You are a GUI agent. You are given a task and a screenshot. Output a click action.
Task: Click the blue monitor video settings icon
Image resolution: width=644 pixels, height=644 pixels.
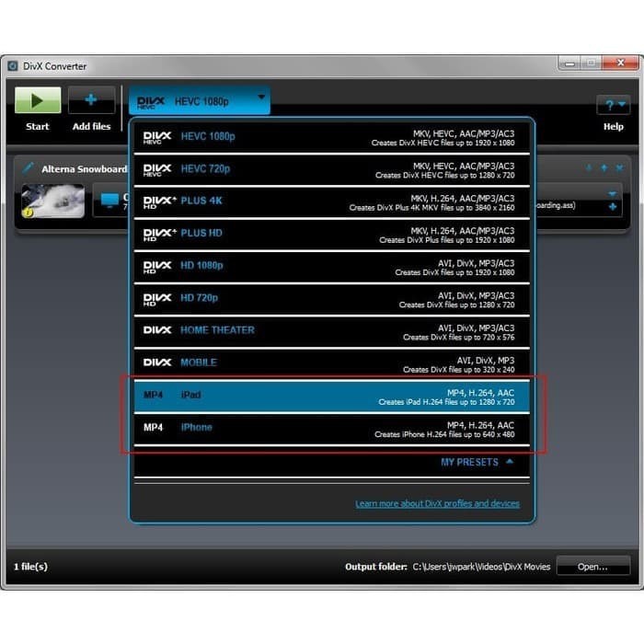(109, 201)
